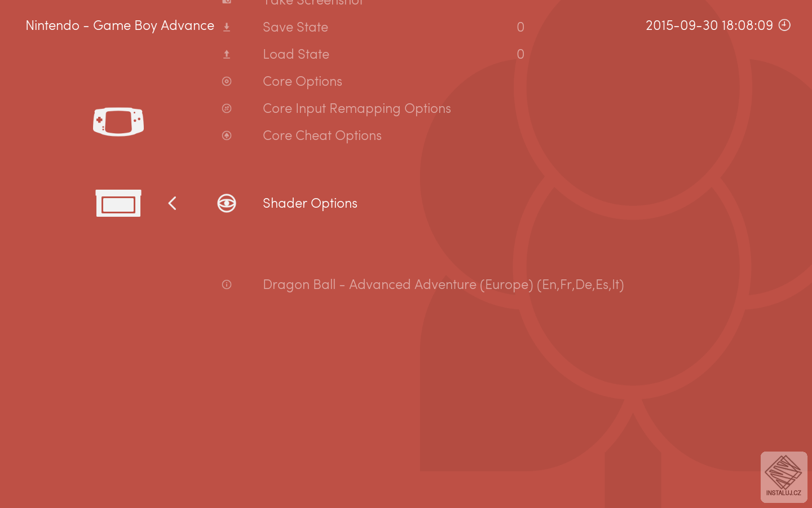Click the info icon beside Dragon Ball
This screenshot has height=508, width=812.
click(227, 284)
